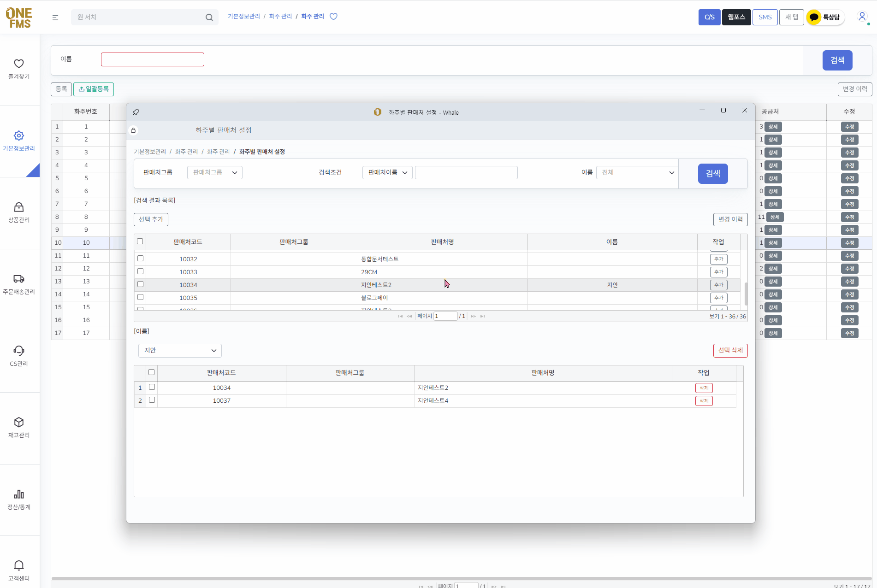Check the row for 판매처코드 10033
The width and height of the screenshot is (877, 588).
[x=141, y=271]
